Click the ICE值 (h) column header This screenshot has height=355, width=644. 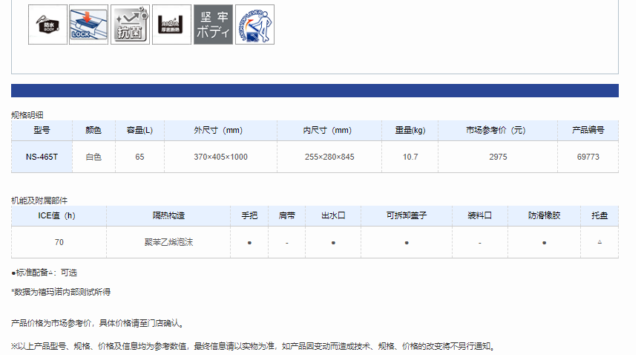[59, 215]
